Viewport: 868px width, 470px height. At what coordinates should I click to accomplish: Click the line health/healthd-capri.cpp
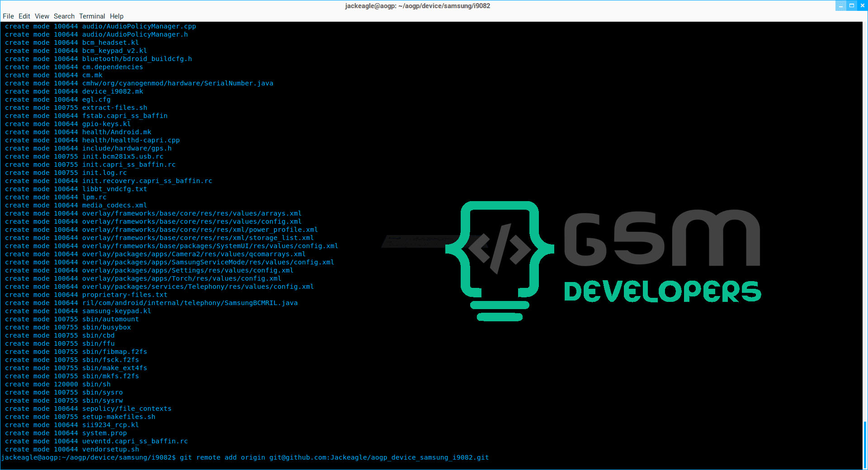[x=92, y=141]
